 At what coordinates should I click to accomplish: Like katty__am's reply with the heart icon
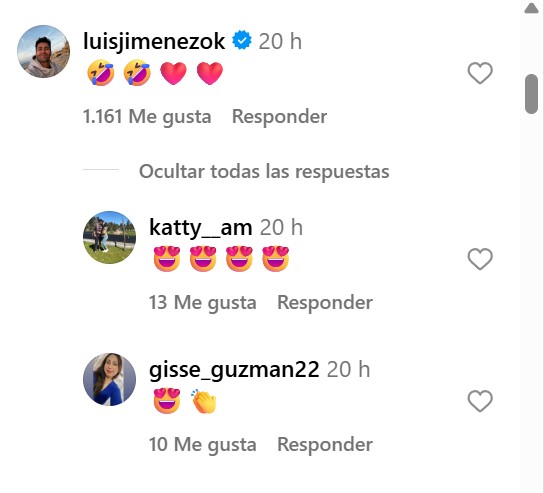click(x=480, y=259)
